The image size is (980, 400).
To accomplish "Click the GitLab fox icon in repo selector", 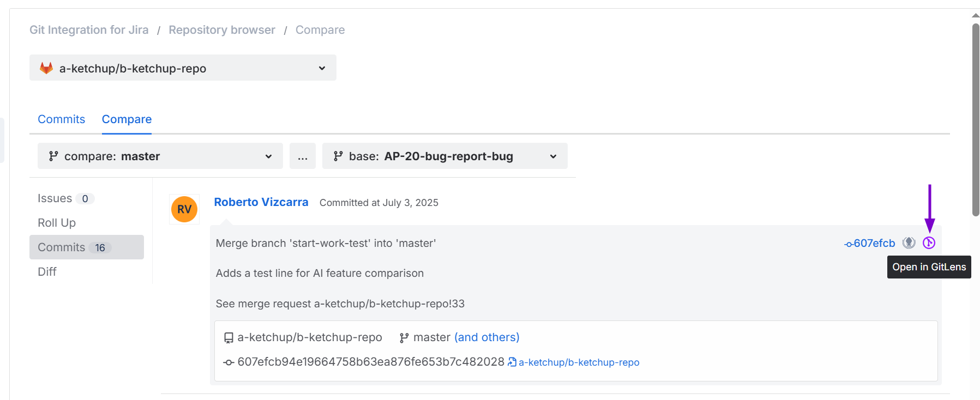I will [x=46, y=68].
